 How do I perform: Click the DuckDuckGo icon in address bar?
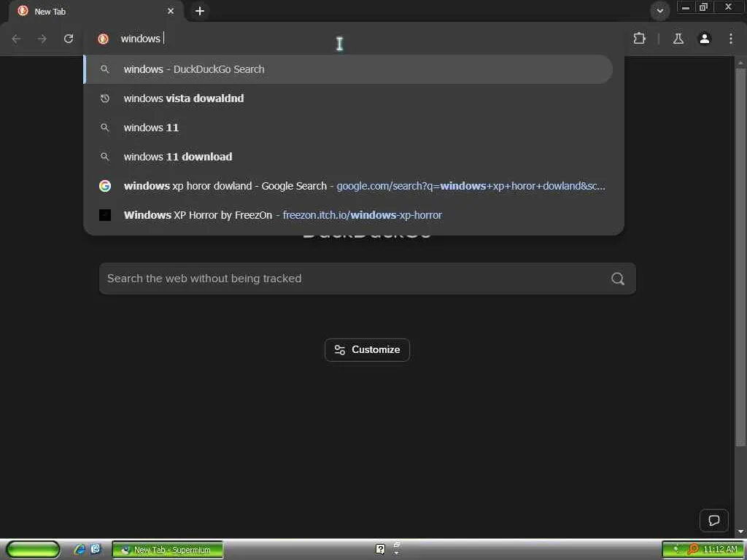pyautogui.click(x=103, y=39)
